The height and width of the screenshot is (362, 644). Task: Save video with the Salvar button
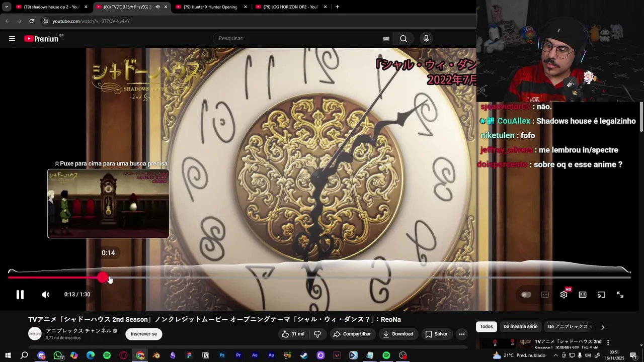(436, 334)
